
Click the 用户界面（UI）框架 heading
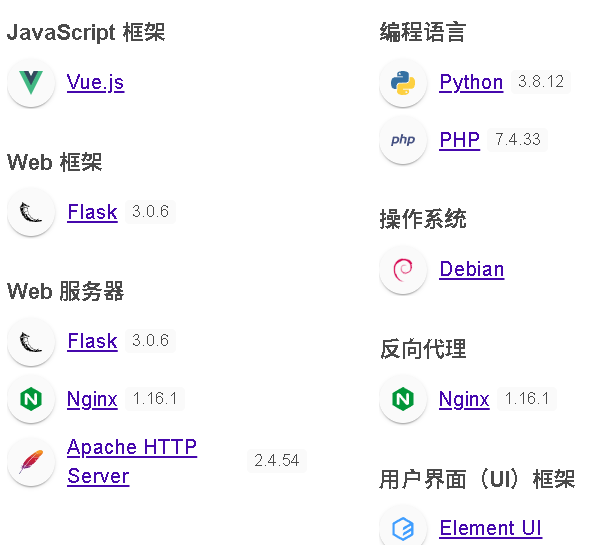(477, 480)
